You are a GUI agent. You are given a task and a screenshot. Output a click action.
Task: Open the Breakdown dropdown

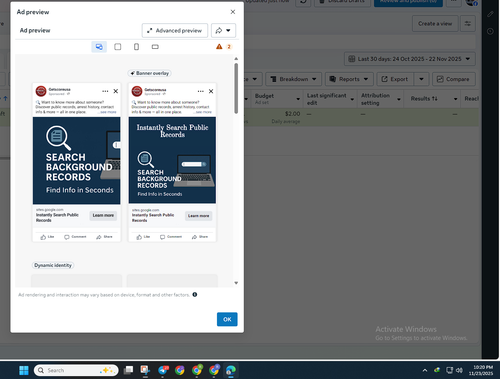[x=293, y=79]
